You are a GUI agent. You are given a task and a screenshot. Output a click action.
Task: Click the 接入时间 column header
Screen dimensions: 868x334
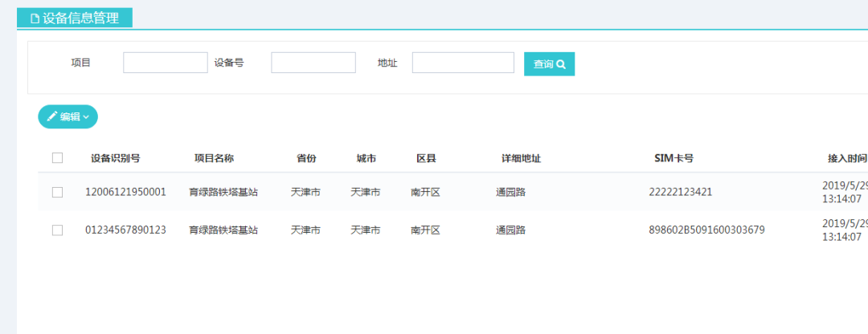(x=847, y=158)
